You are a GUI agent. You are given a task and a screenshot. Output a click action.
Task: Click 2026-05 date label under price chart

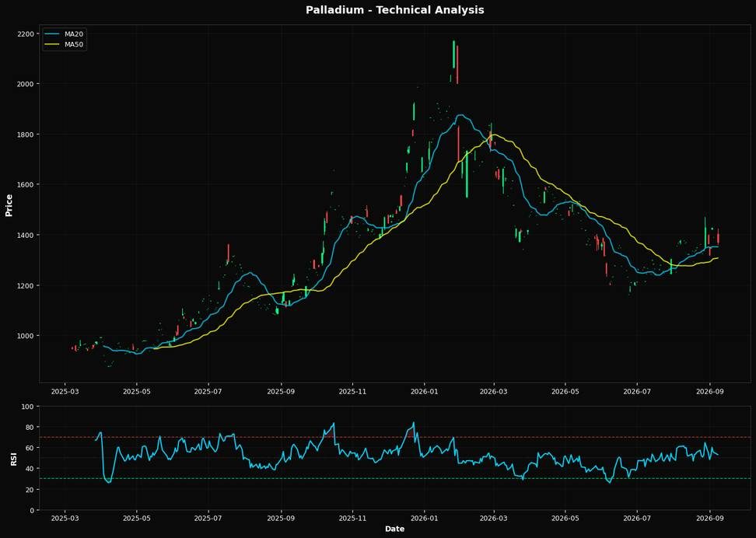(565, 391)
